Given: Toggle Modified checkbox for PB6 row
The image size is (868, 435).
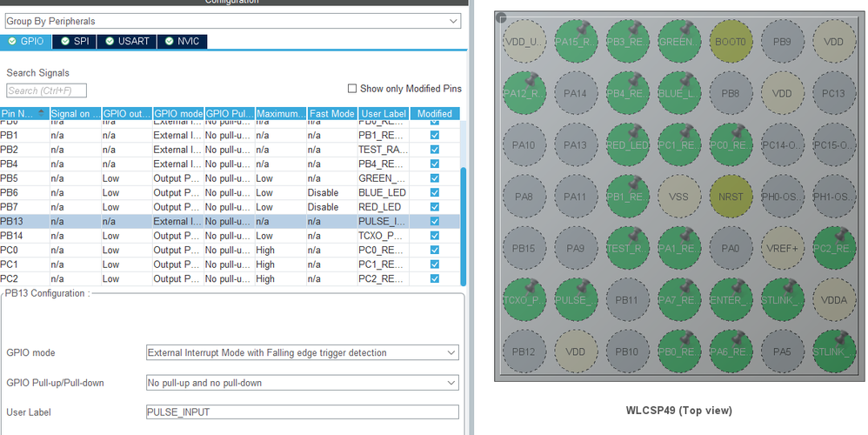Looking at the screenshot, I should (x=435, y=192).
